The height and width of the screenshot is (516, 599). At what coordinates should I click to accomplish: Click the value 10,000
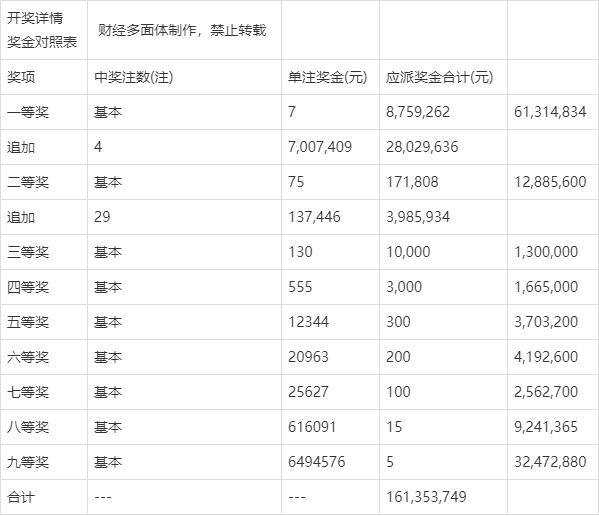click(x=408, y=252)
